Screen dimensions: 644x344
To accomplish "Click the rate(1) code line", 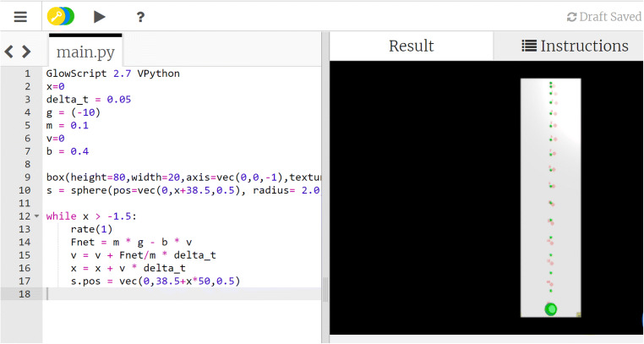I will click(x=91, y=229).
